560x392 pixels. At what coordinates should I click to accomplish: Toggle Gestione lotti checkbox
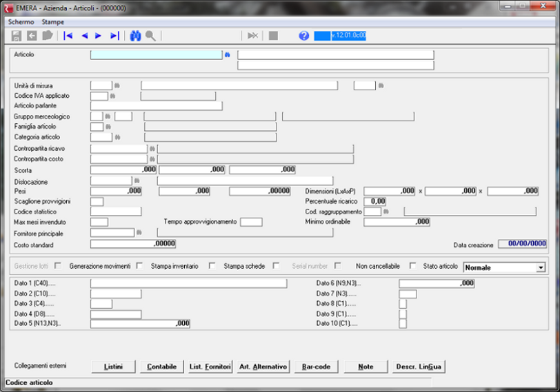tap(57, 266)
